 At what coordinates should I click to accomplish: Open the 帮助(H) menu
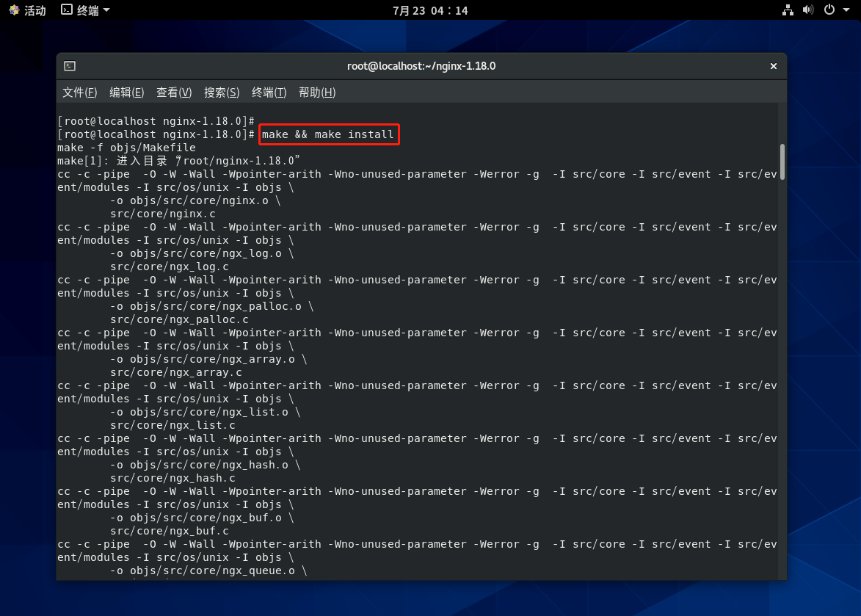[317, 93]
